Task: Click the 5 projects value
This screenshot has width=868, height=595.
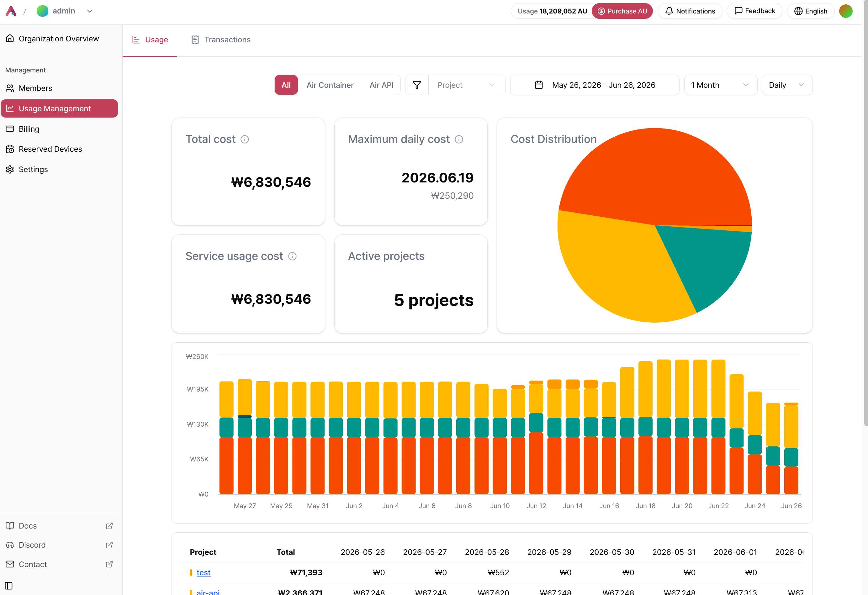Action: click(x=434, y=300)
